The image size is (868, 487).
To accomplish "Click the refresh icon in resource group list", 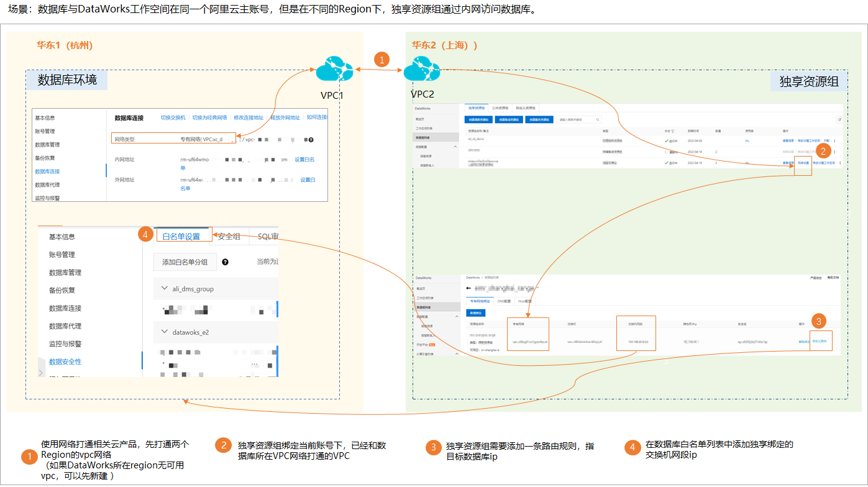I will pyautogui.click(x=839, y=120).
